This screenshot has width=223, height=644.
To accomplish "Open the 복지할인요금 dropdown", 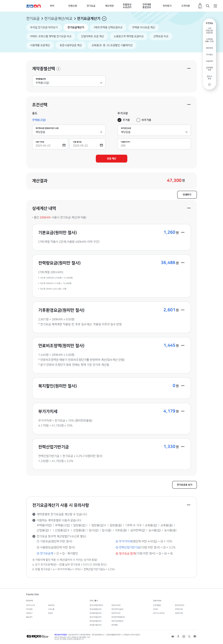I will 154,130.
